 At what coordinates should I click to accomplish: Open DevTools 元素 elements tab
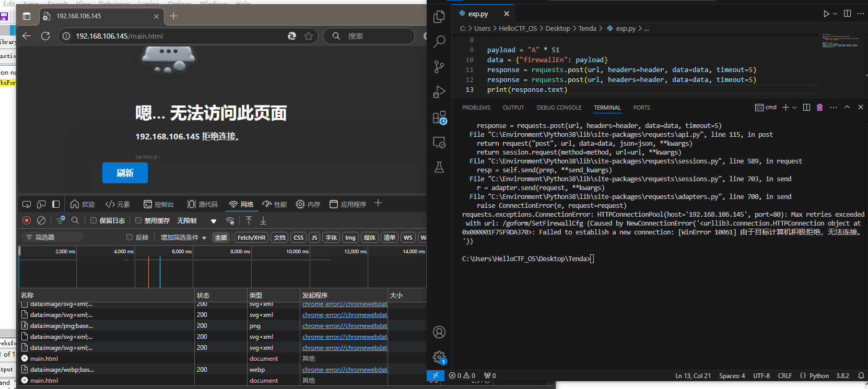118,204
